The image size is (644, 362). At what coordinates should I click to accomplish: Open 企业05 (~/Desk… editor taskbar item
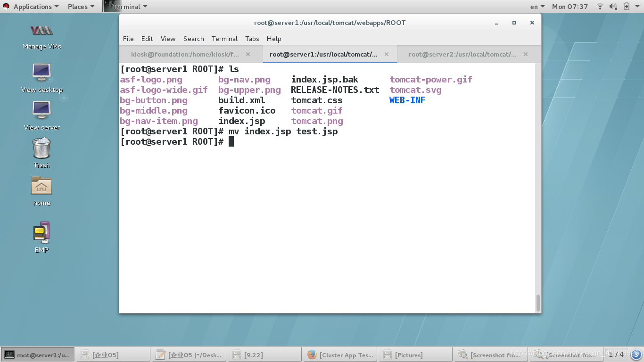click(x=189, y=355)
